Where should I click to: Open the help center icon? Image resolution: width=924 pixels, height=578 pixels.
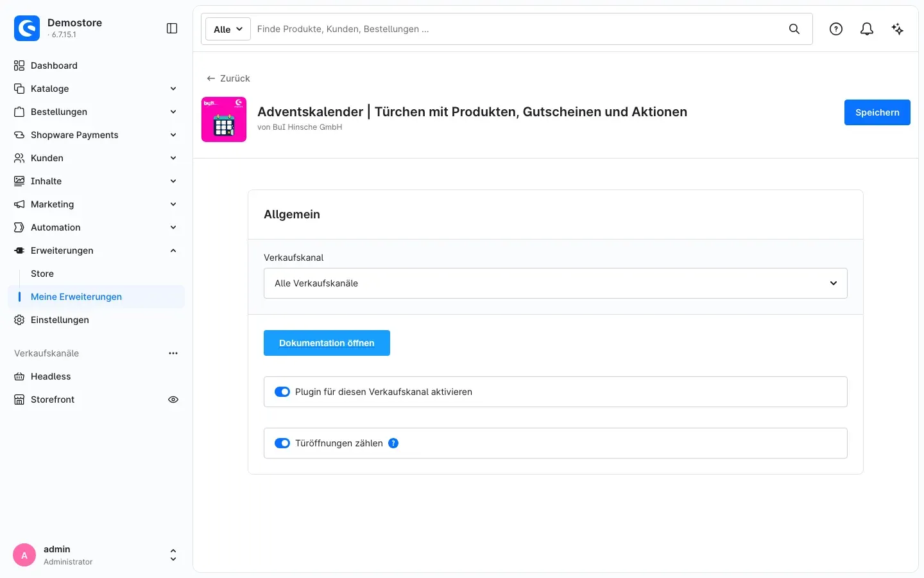pyautogui.click(x=836, y=29)
